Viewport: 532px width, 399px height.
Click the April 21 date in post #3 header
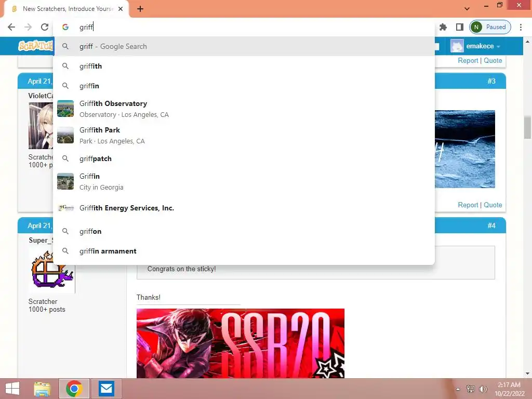[x=39, y=82]
